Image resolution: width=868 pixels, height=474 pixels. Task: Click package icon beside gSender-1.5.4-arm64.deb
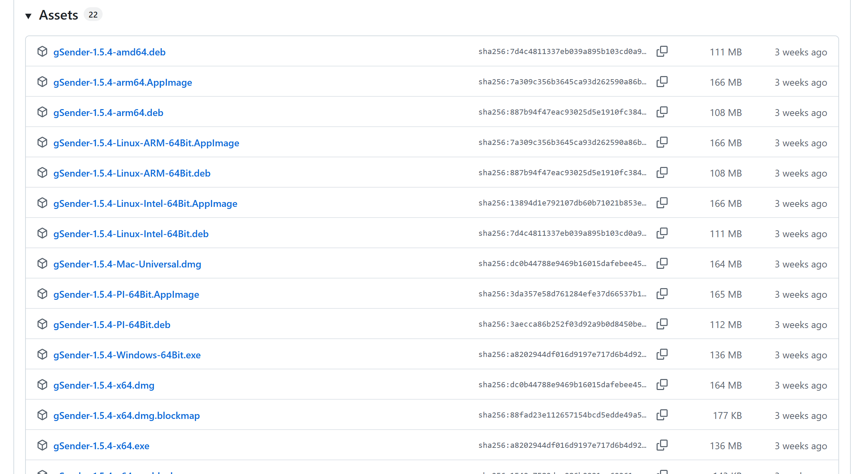coord(42,112)
